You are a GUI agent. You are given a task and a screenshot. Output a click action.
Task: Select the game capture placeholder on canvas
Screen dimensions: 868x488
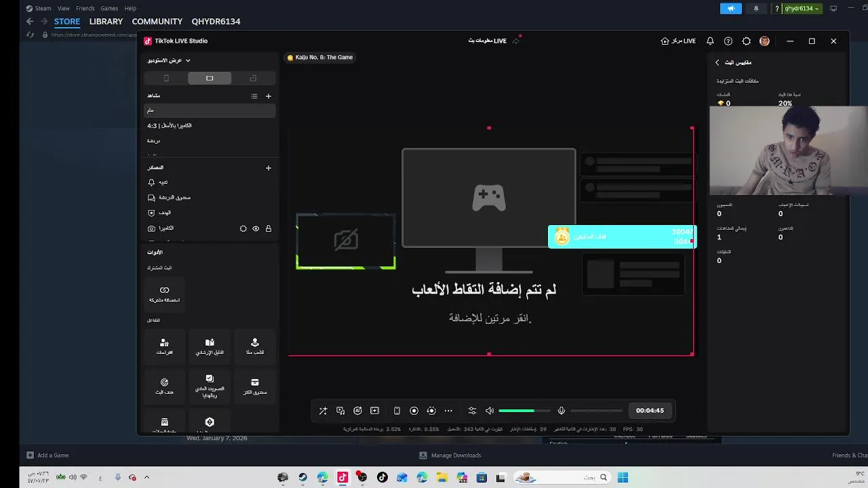pos(489,198)
